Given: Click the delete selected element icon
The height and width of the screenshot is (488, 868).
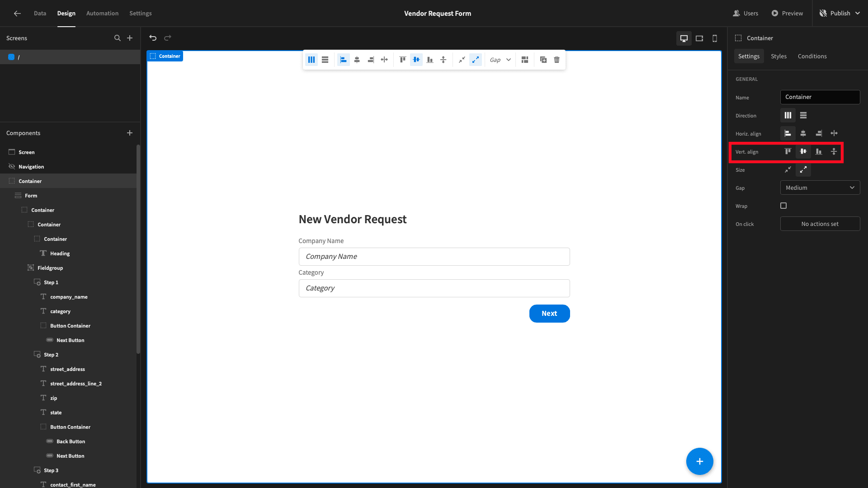Looking at the screenshot, I should click(556, 60).
